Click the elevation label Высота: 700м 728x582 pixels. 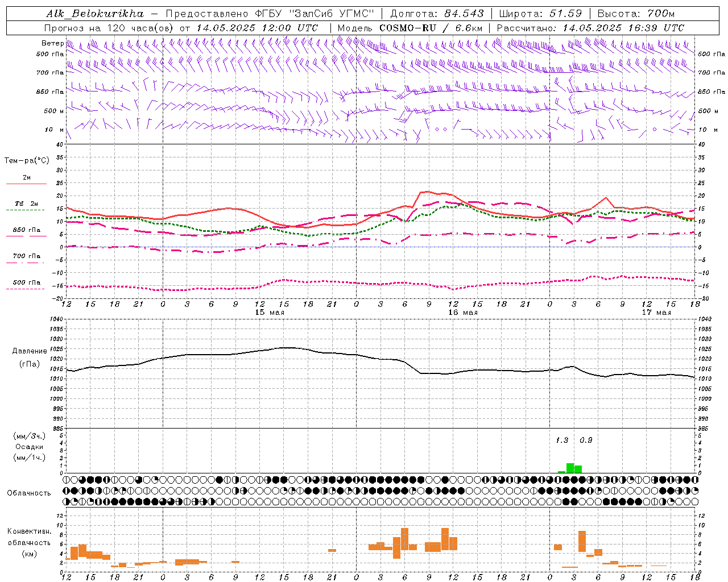point(636,14)
